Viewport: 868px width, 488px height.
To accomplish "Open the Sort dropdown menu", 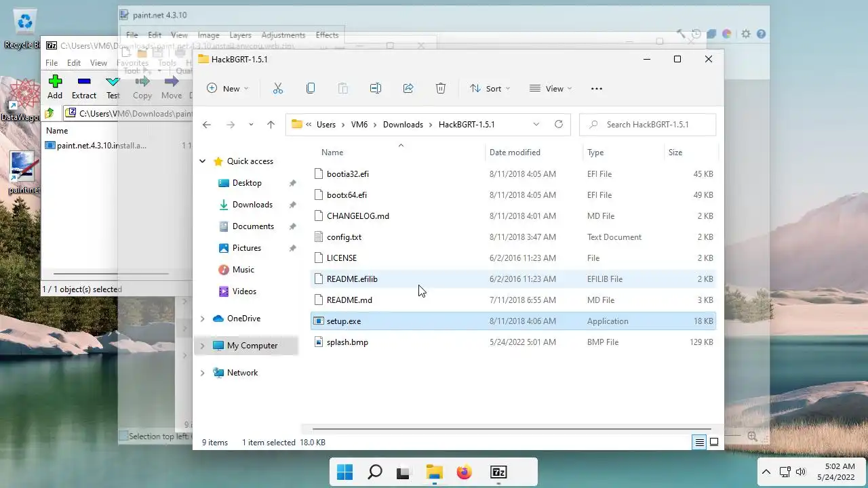I will (x=490, y=88).
